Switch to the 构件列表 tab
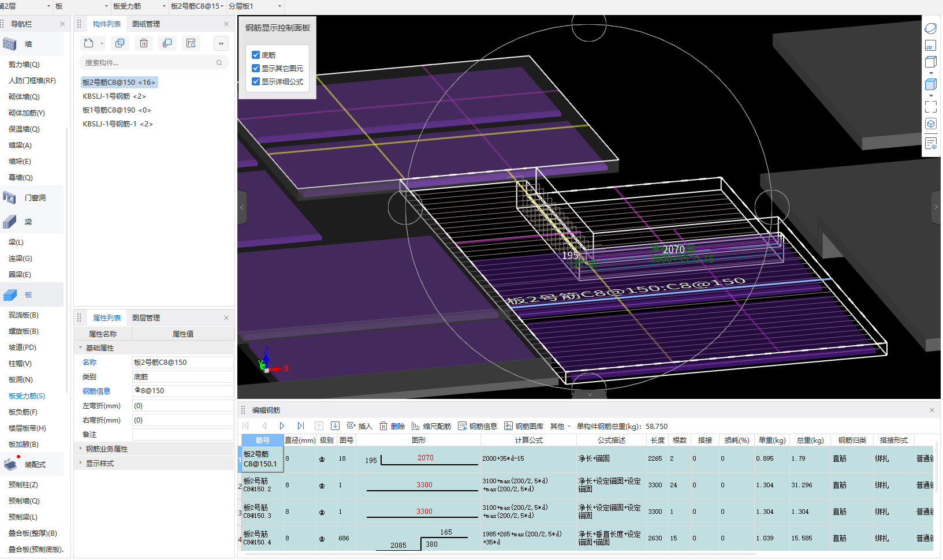The width and height of the screenshot is (943, 560). point(107,24)
